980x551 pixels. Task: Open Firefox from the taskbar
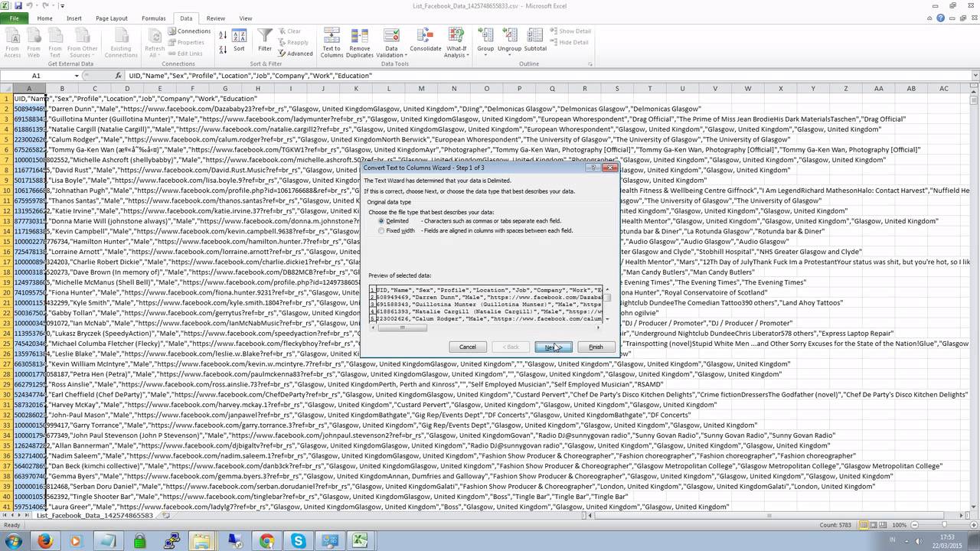tap(44, 541)
